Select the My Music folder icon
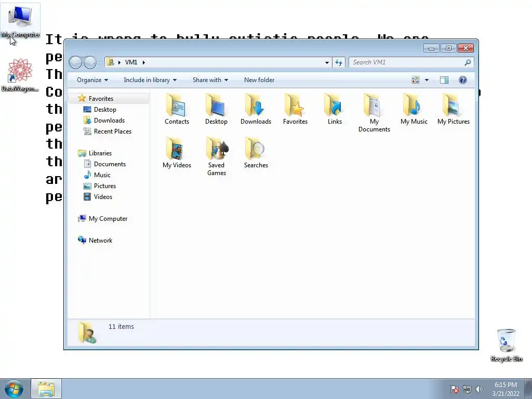The height and width of the screenshot is (399, 532). [414, 109]
